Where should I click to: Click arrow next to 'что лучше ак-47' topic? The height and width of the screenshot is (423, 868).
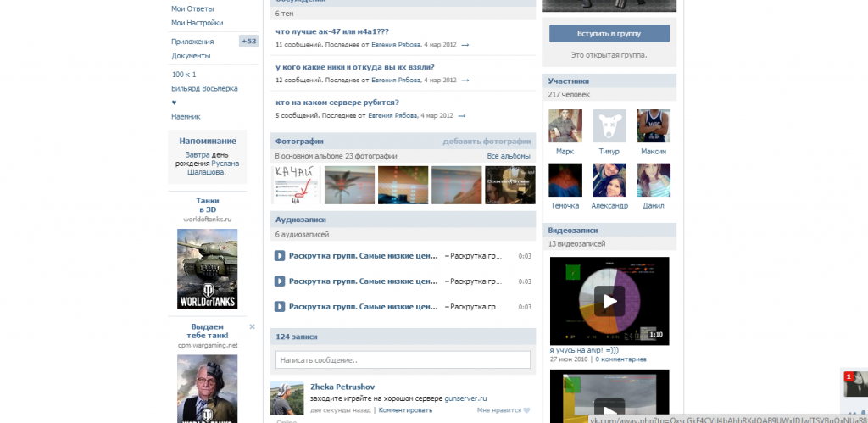click(465, 44)
